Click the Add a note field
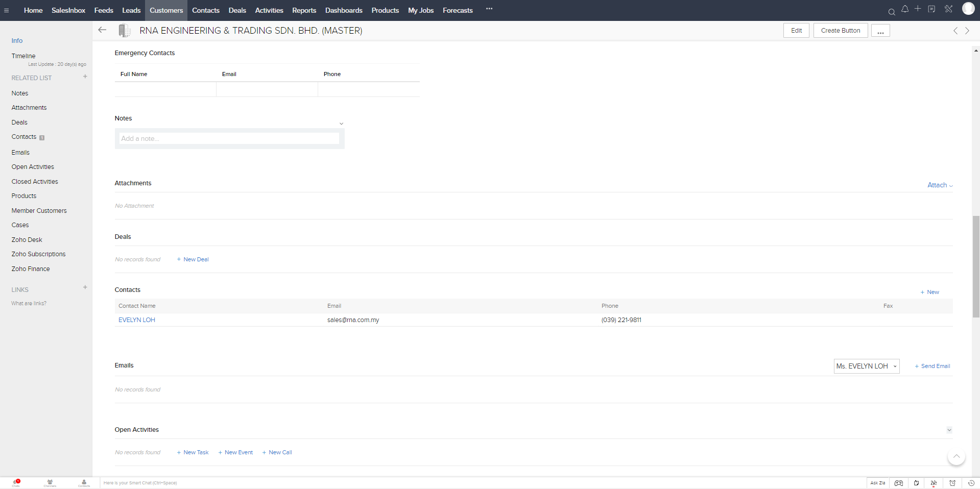Image resolution: width=980 pixels, height=489 pixels. pos(229,138)
